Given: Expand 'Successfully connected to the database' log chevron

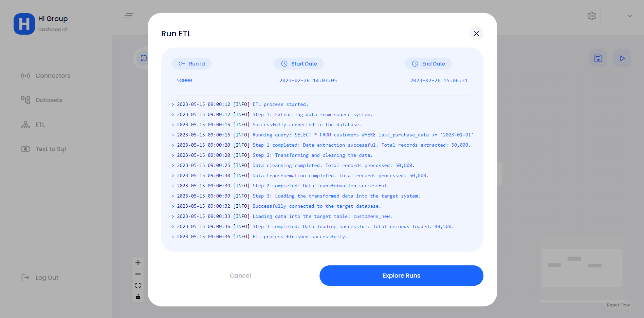Looking at the screenshot, I should (173, 125).
